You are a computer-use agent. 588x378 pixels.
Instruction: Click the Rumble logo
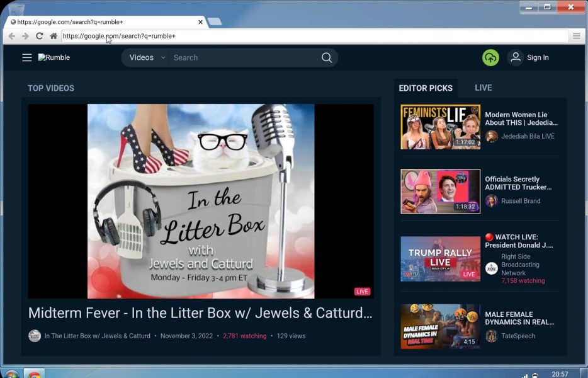tap(54, 57)
